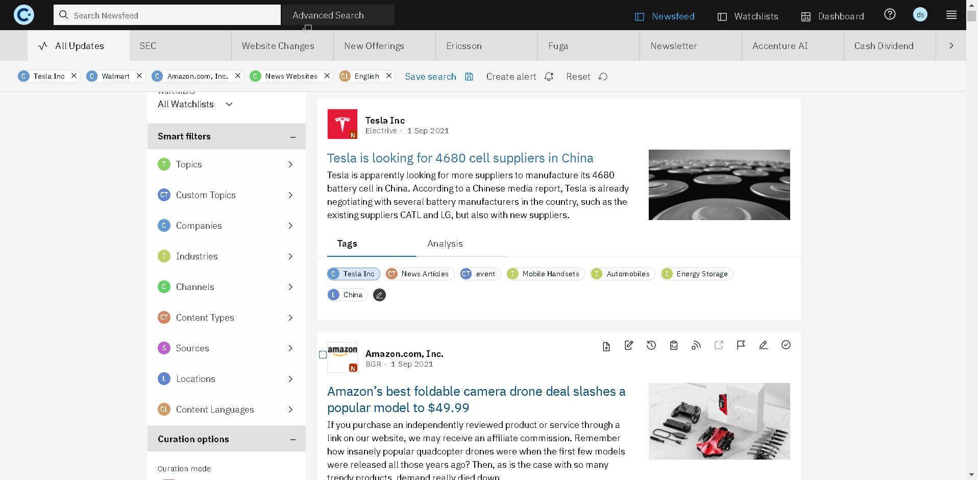
Task: Click the bell icon beside Create alert
Action: coord(549,77)
